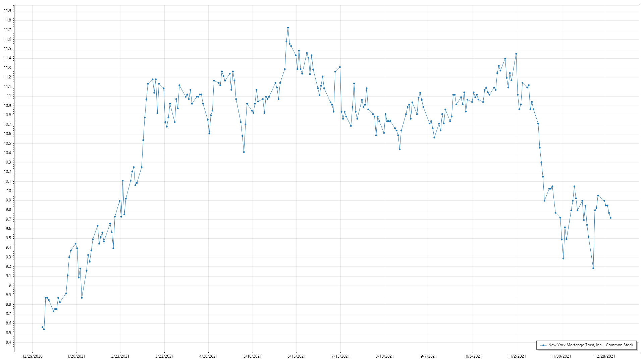This screenshot has width=644, height=362.
Task: Select the 12/28/2021 x-axis date label
Action: coord(605,356)
